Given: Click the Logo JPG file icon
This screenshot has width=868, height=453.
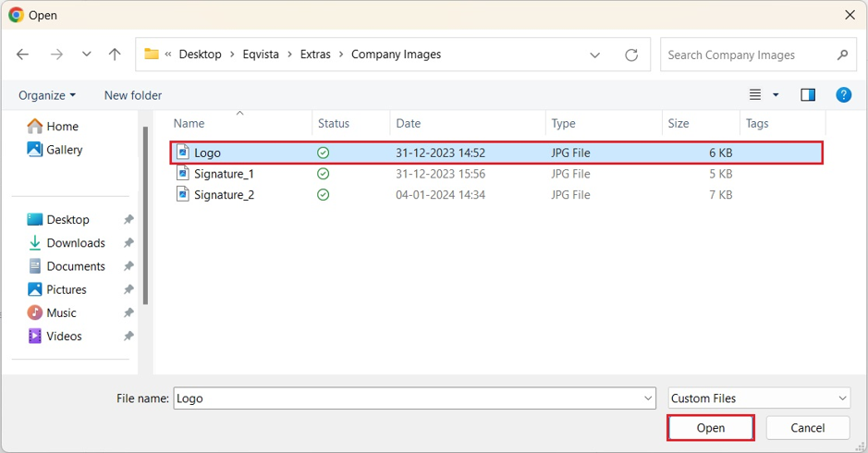Looking at the screenshot, I should click(x=183, y=153).
